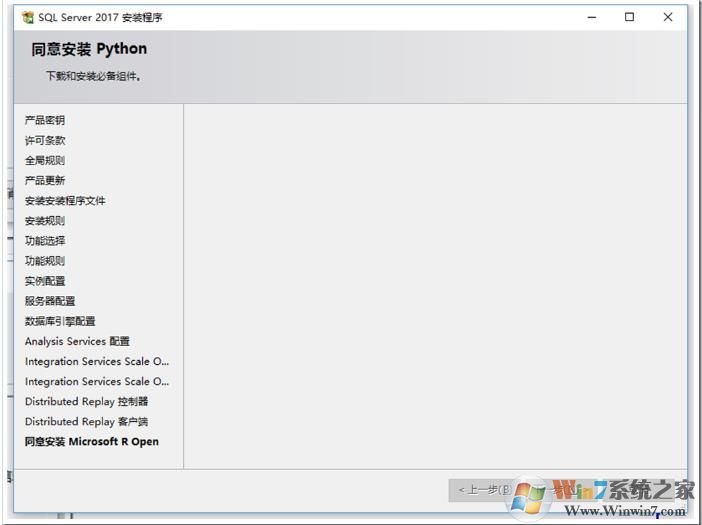
Task: Select 数据库引擎配置 step
Action: (x=60, y=321)
